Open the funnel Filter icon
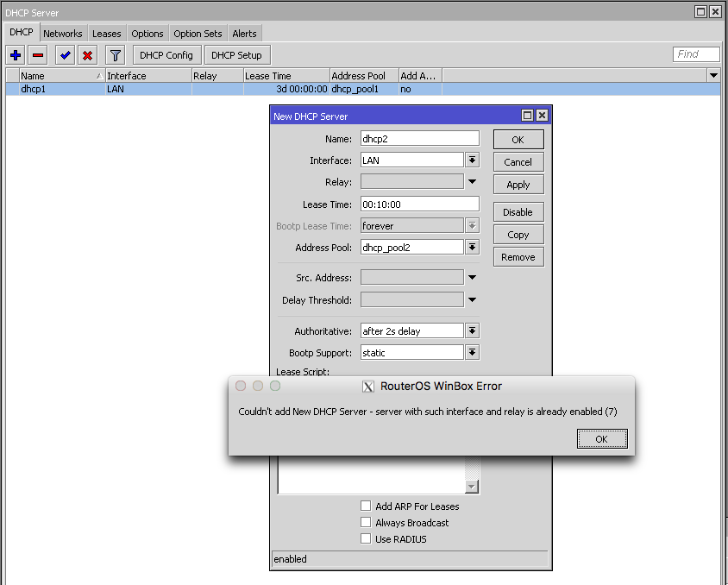This screenshot has width=728, height=585. point(115,55)
